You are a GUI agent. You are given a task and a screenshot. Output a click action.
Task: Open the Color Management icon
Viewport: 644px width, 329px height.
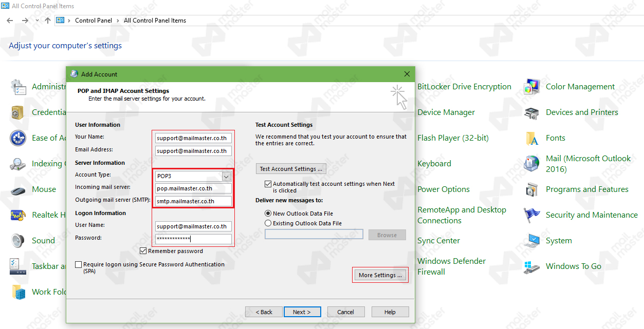pos(531,87)
